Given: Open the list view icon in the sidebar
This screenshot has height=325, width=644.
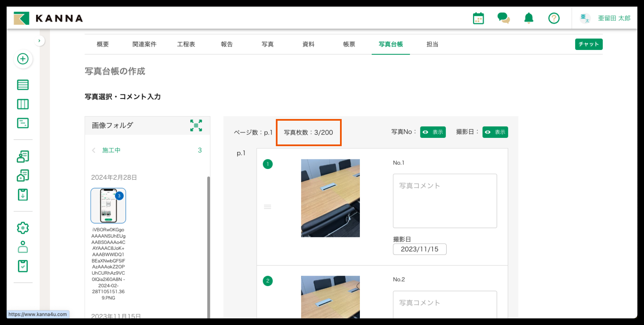Looking at the screenshot, I should coord(23,85).
